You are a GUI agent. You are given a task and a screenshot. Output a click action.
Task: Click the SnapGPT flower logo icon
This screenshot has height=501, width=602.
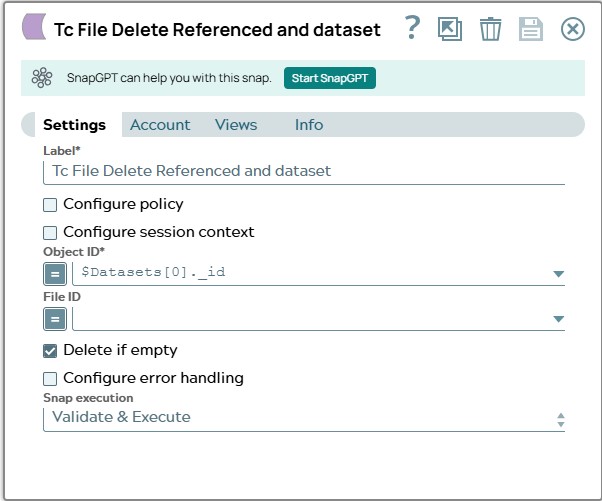(42, 78)
